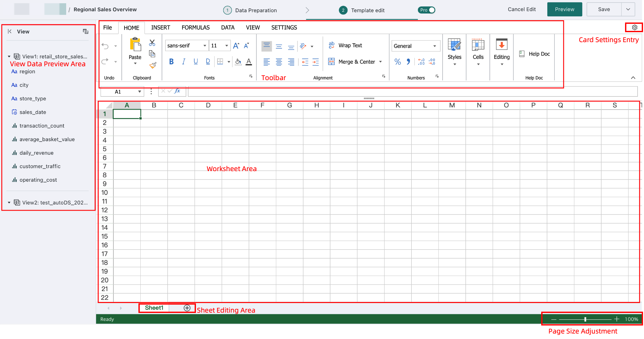The height and width of the screenshot is (339, 644).
Task: Increase decimal places
Action: tap(421, 62)
